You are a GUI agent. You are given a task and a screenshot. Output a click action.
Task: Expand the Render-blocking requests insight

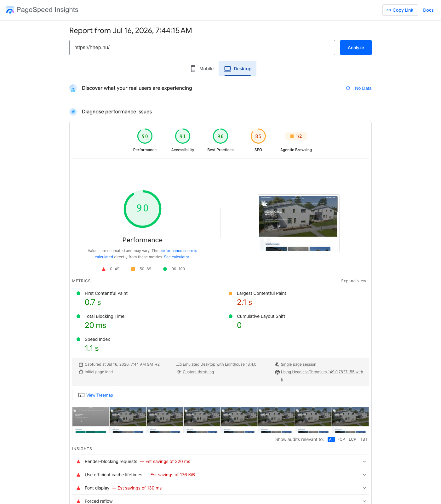point(220,461)
